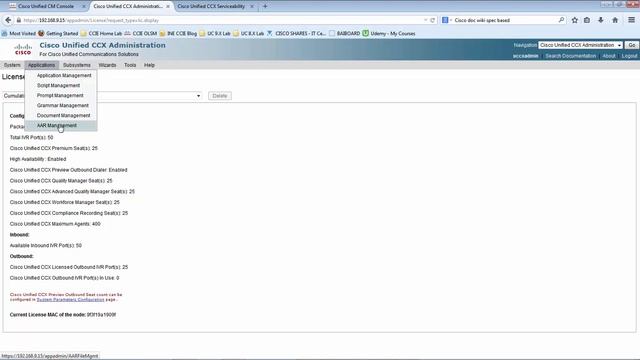
Task: Open a new tab with the plus button
Action: [265, 6]
